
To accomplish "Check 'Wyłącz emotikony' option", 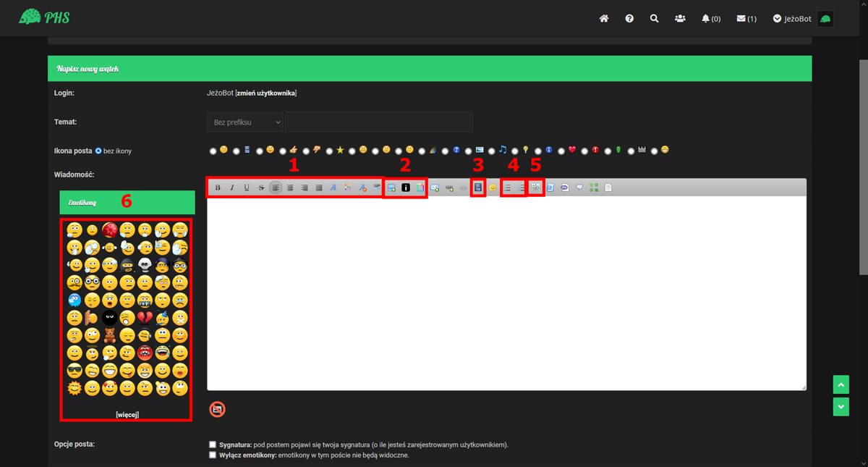I will tap(213, 455).
